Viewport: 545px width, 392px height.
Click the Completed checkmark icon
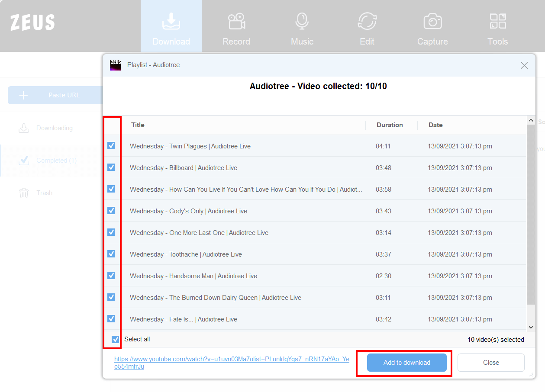(x=24, y=161)
